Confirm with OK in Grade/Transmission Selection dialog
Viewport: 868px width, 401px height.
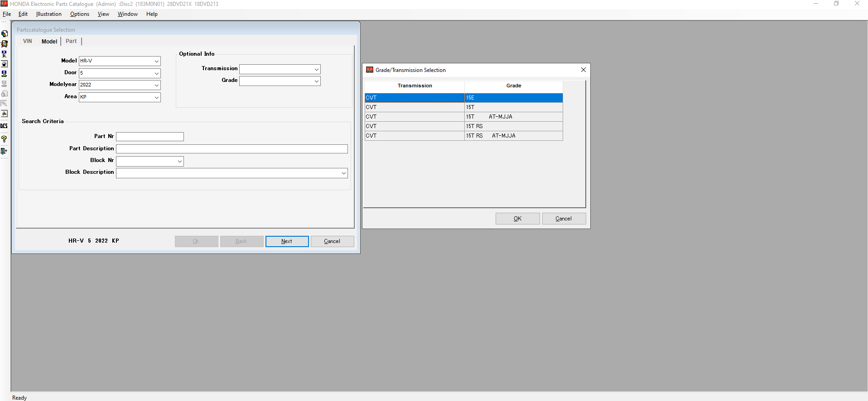[x=518, y=219]
